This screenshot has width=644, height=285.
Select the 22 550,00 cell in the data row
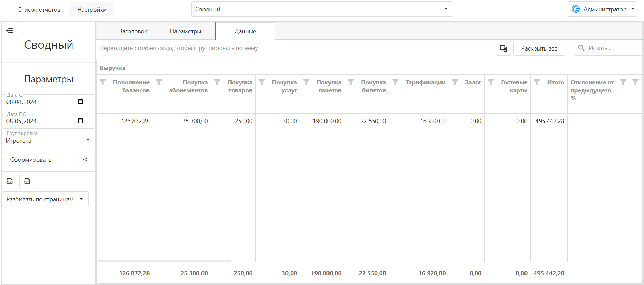click(367, 121)
